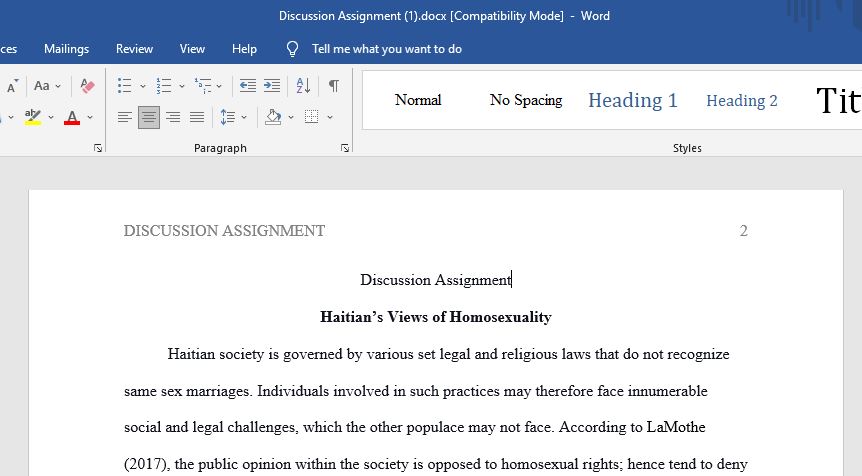The height and width of the screenshot is (476, 862).
Task: Open the Help tab
Action: 244,49
